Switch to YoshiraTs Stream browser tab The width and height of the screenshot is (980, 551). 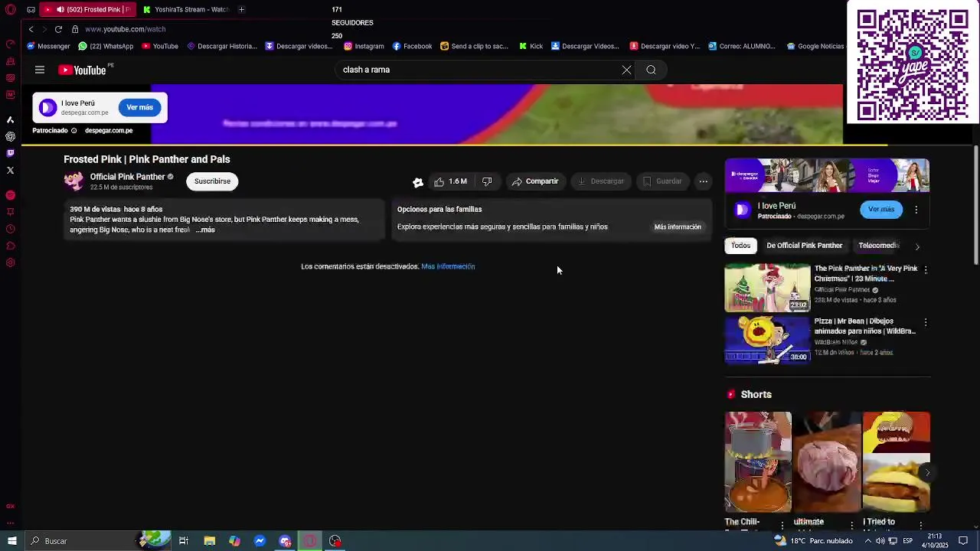[186, 9]
